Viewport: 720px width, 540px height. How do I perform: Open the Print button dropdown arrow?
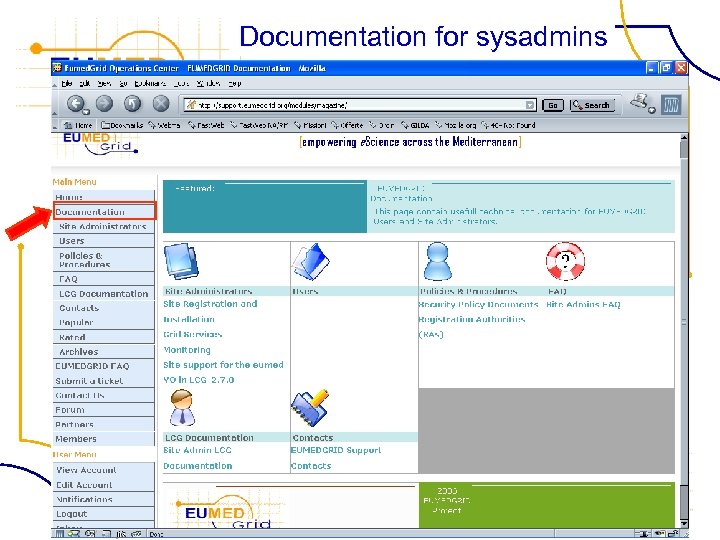[x=651, y=110]
